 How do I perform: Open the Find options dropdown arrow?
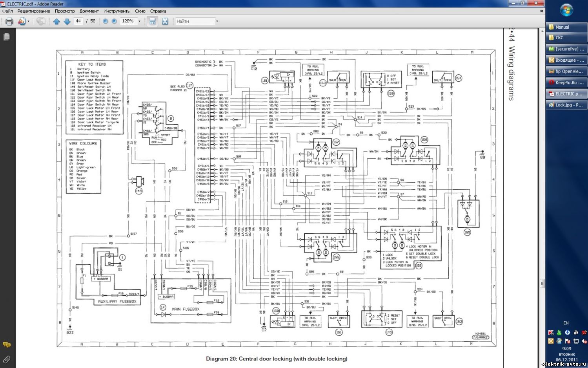217,21
